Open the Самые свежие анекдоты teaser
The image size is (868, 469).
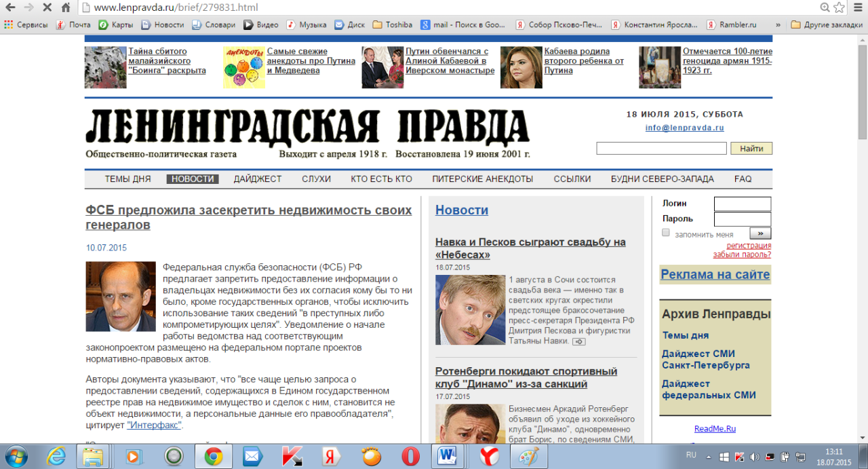(311, 60)
